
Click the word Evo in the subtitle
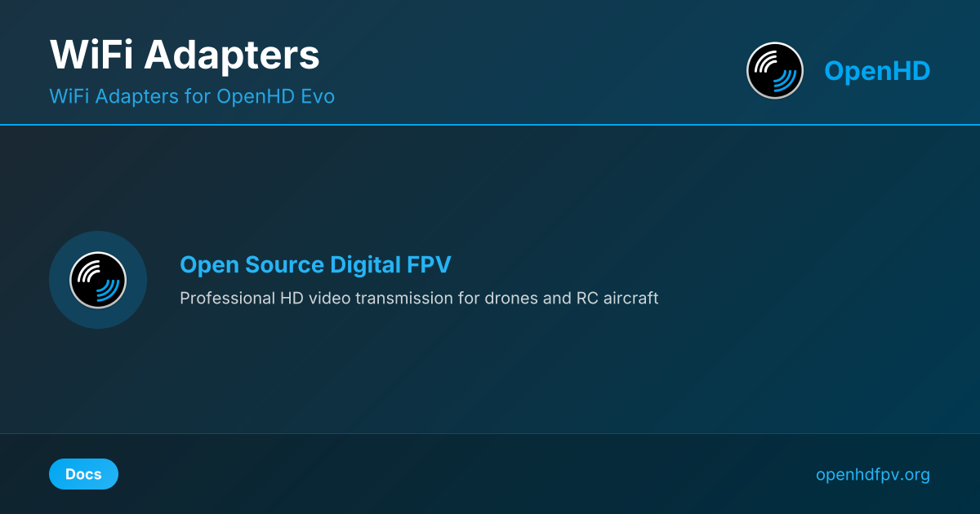pos(316,96)
